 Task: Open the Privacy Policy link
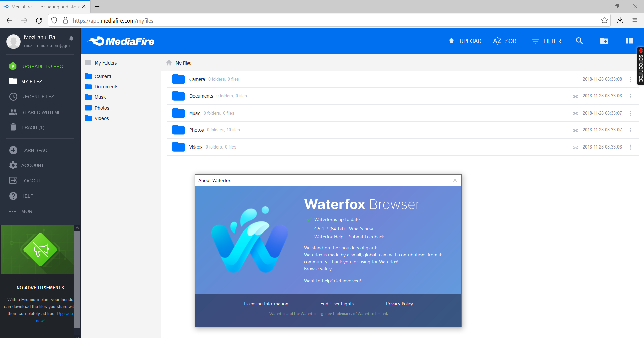[399, 304]
